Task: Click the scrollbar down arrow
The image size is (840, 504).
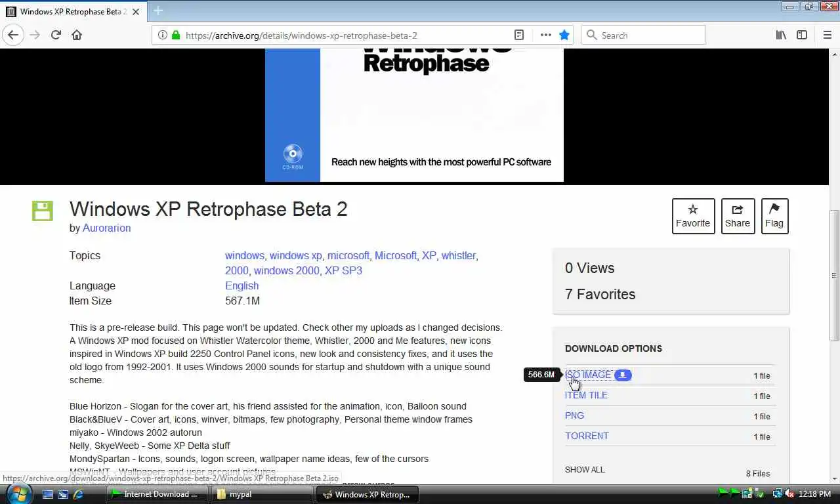Action: point(834,478)
